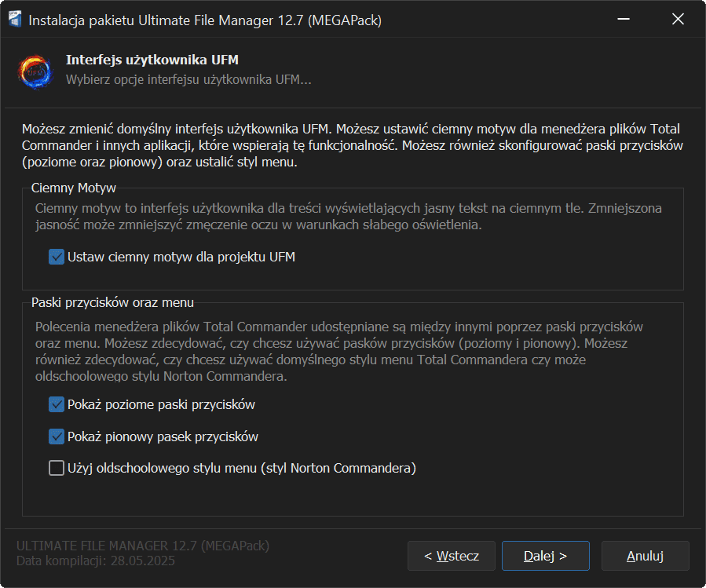Click the intro paragraph starting 'Możesz zmienić domyślny interfejs'

click(x=352, y=145)
